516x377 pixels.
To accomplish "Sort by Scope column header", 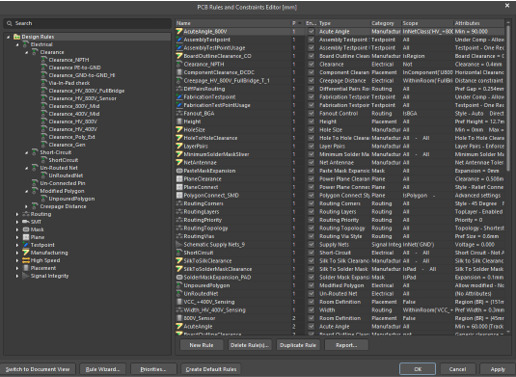I will tap(427, 23).
